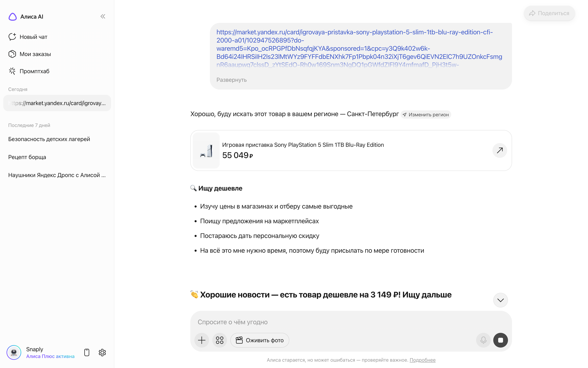
Task: Click product title Sony PlayStation 5 Slim
Action: tap(303, 145)
